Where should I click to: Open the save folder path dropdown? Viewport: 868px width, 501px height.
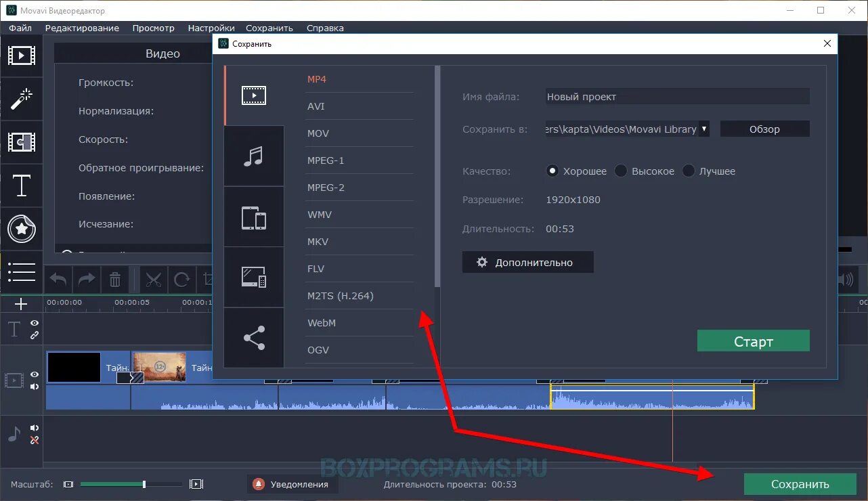(704, 129)
